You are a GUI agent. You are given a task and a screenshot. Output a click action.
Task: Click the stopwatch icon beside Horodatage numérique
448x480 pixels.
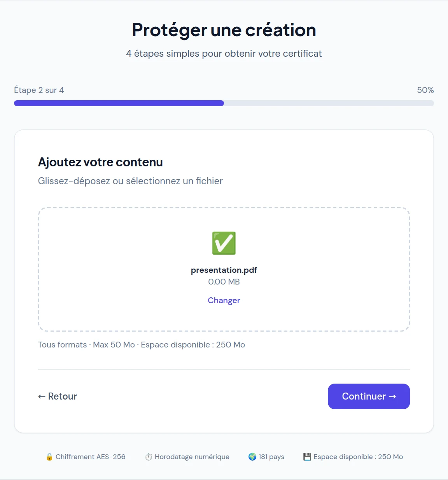point(149,457)
